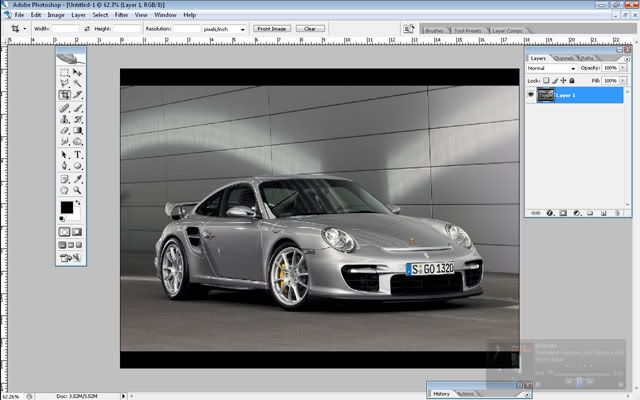Switch to the Paths tab
Viewport: 640px width, 400px height.
click(587, 58)
